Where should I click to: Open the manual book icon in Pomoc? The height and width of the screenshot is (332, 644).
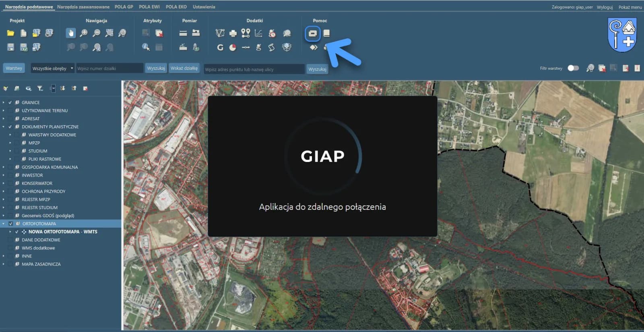(326, 33)
